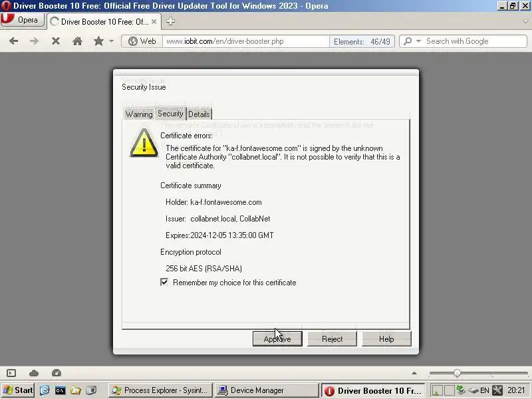Switch to the Security tab
532x399 pixels.
pyautogui.click(x=170, y=114)
